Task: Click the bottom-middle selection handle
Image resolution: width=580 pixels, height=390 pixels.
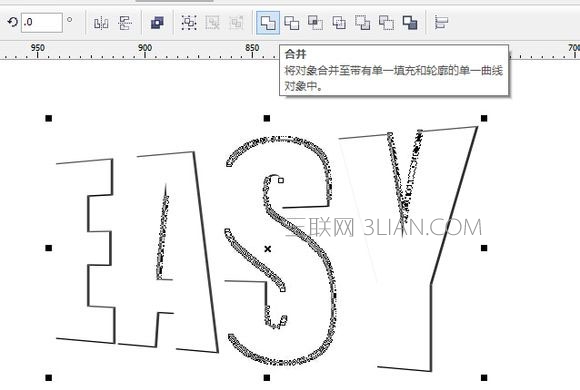Action: point(267,378)
